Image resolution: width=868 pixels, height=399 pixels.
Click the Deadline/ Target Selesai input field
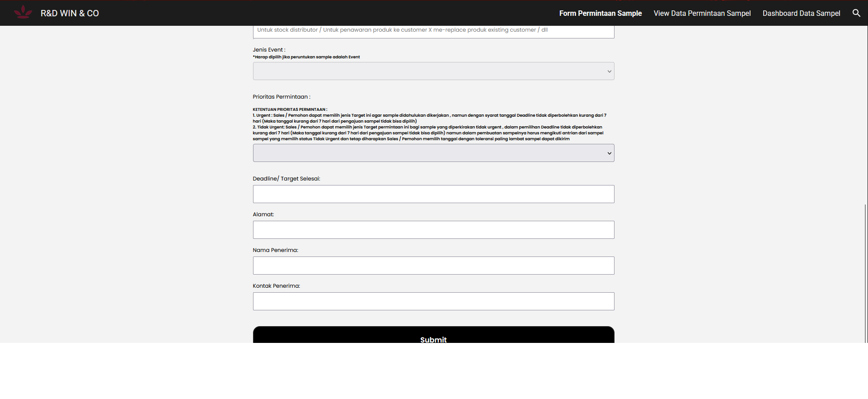tap(433, 194)
